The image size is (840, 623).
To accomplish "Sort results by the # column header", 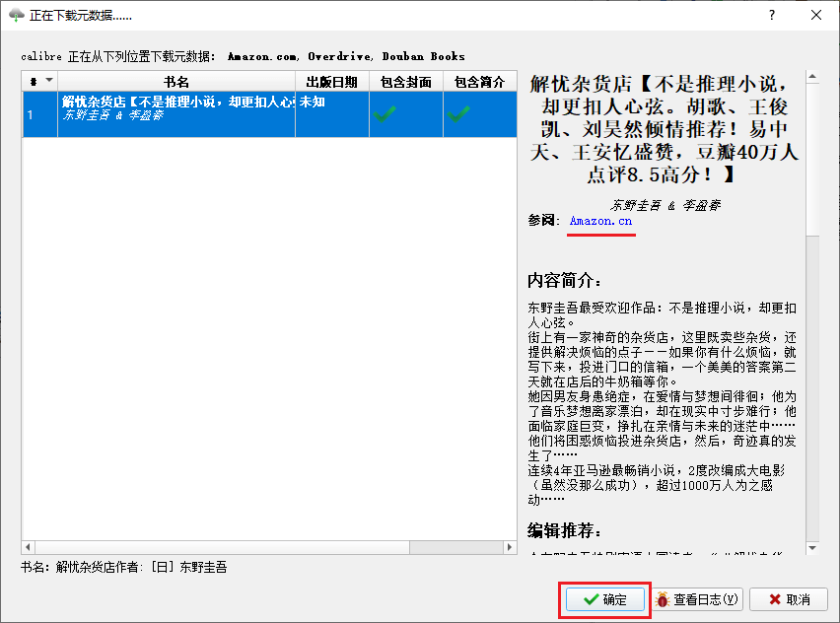I will [x=39, y=82].
